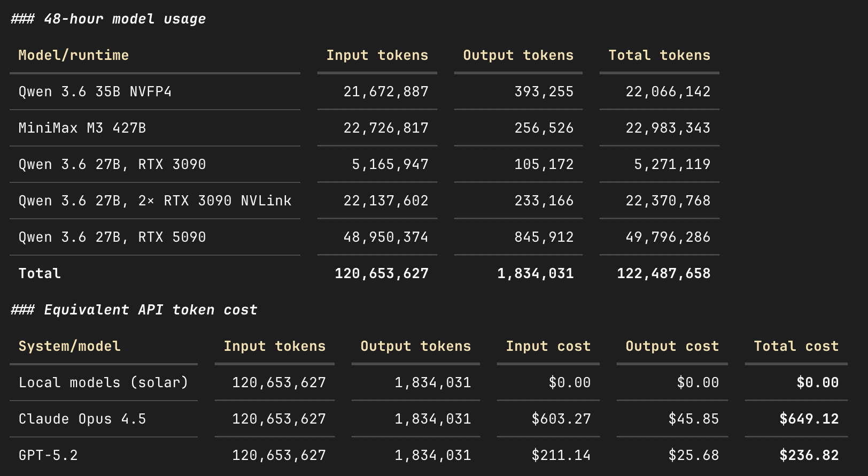
Task: Click the $45.85 output cost
Action: pyautogui.click(x=694, y=419)
